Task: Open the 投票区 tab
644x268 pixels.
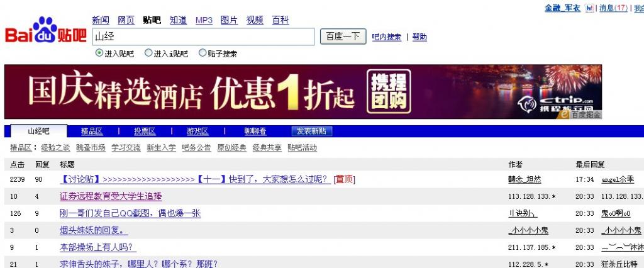Action: 144,131
